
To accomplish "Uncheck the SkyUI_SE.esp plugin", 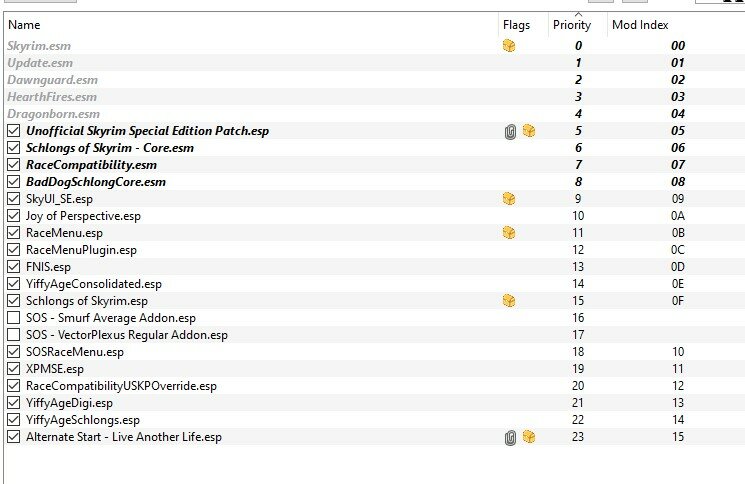I will (x=14, y=199).
